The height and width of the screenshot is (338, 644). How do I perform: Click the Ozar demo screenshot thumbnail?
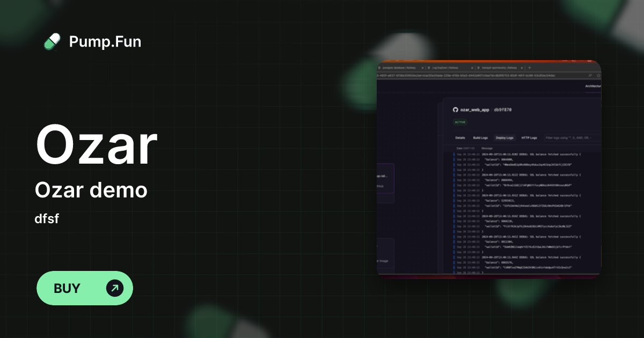489,169
